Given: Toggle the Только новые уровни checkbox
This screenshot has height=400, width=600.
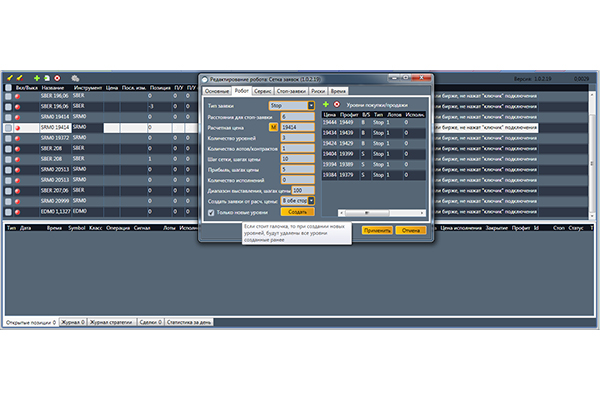Looking at the screenshot, I should point(210,212).
